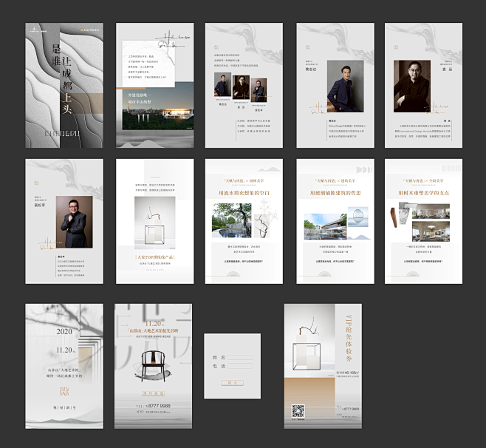
Task: Click the brand logo at top-left of dark poster
Action: point(38,30)
